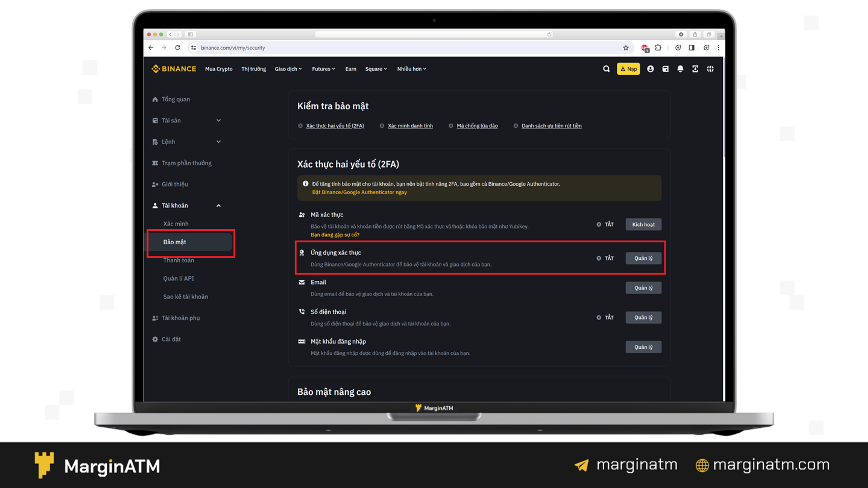
Task: Click Quản lý for Ứng dụng xác thực
Action: tap(643, 258)
